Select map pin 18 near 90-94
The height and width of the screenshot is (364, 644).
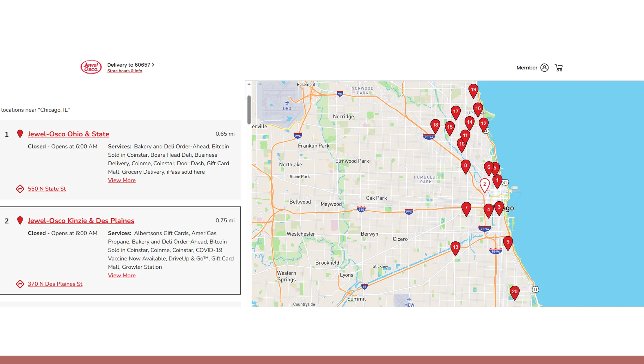pyautogui.click(x=435, y=125)
